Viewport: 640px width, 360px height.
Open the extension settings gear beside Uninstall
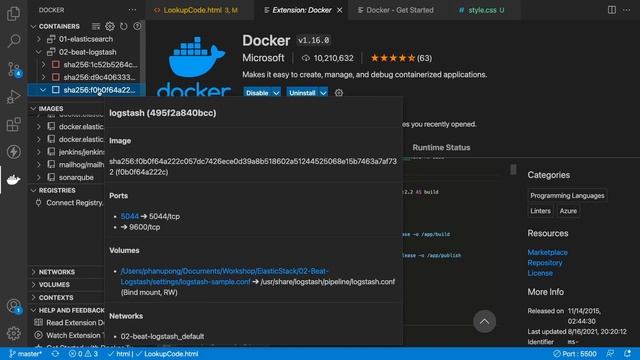coord(339,93)
